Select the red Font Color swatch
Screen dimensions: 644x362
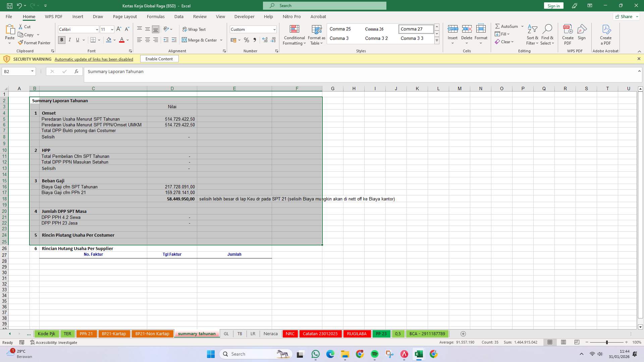[x=122, y=40]
